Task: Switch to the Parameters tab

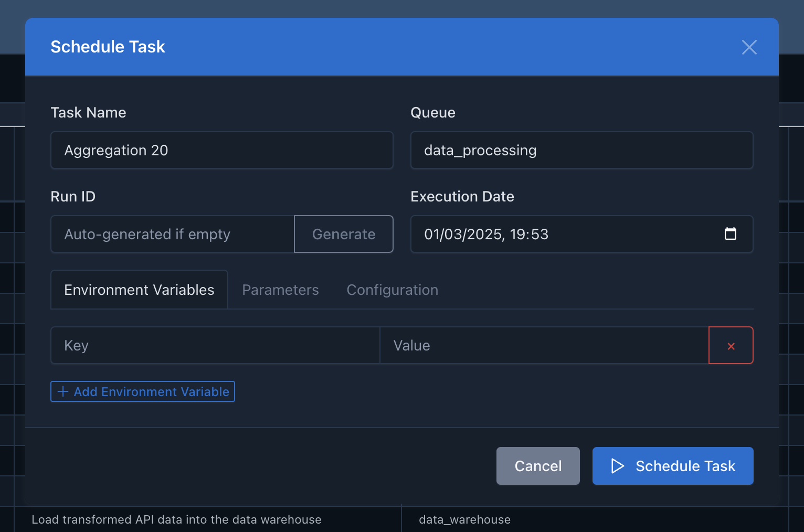Action: click(x=280, y=290)
